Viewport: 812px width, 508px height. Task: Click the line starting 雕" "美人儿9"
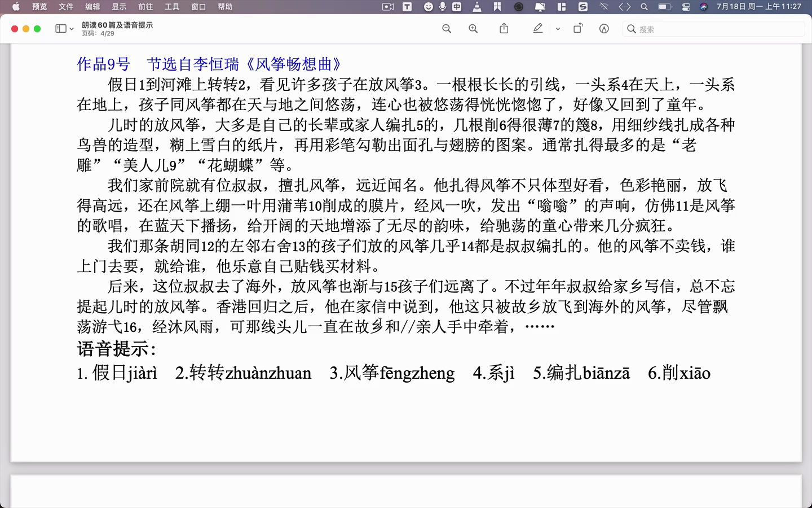(x=186, y=165)
